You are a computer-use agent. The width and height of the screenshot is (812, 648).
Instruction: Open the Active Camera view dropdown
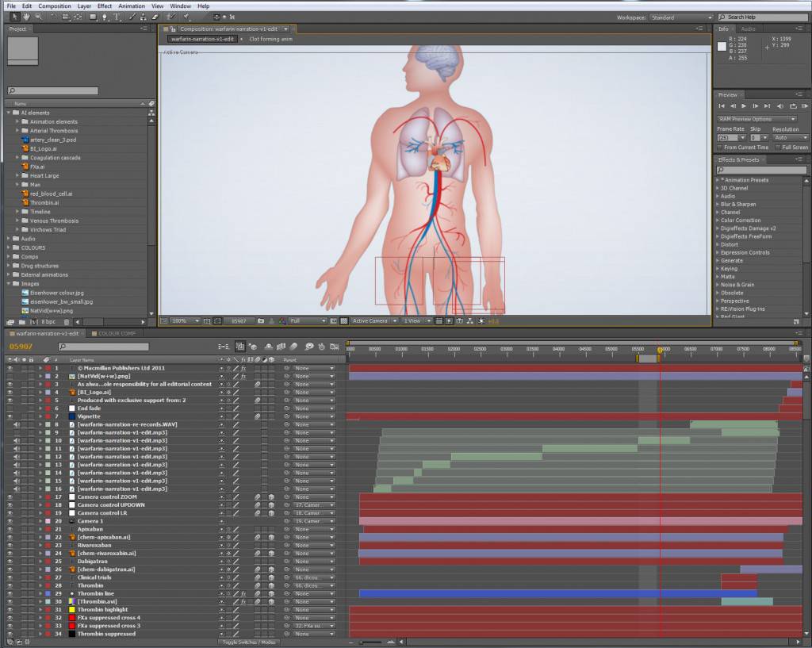click(x=369, y=320)
